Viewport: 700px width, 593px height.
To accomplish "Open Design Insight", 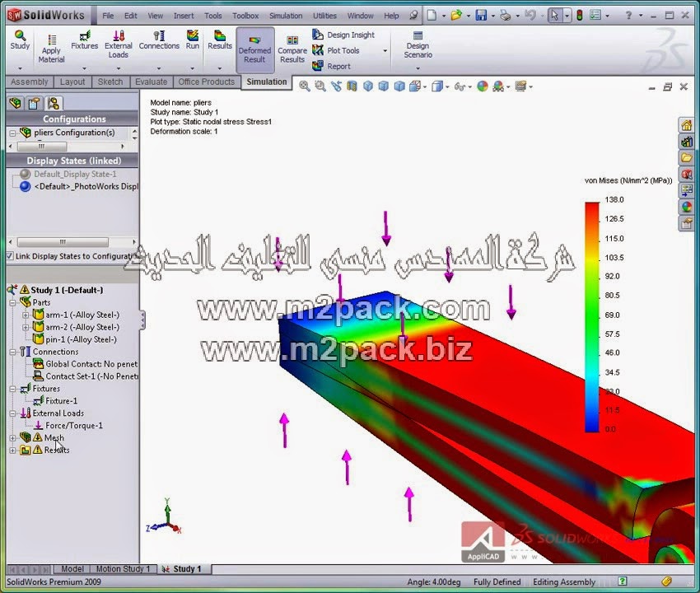I will (343, 35).
